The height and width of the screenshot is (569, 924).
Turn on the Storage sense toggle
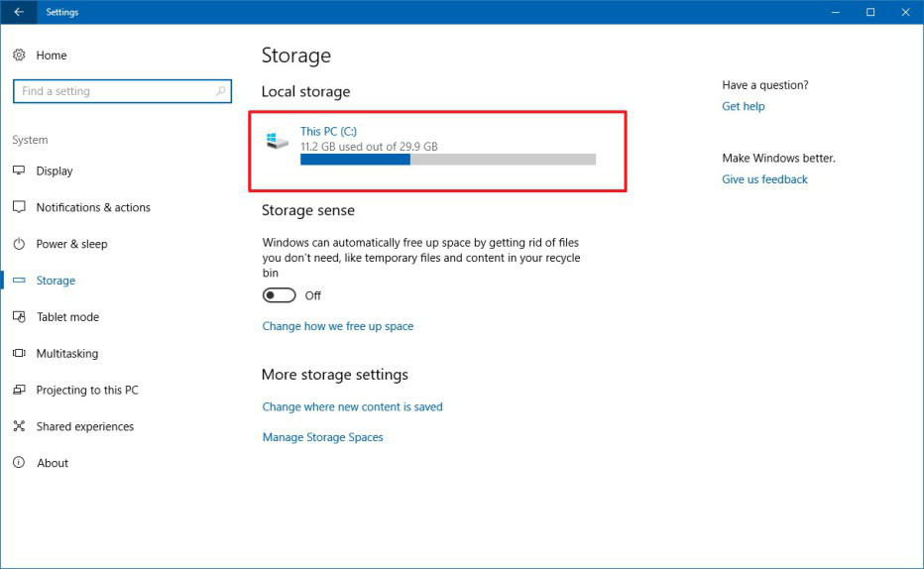point(279,295)
